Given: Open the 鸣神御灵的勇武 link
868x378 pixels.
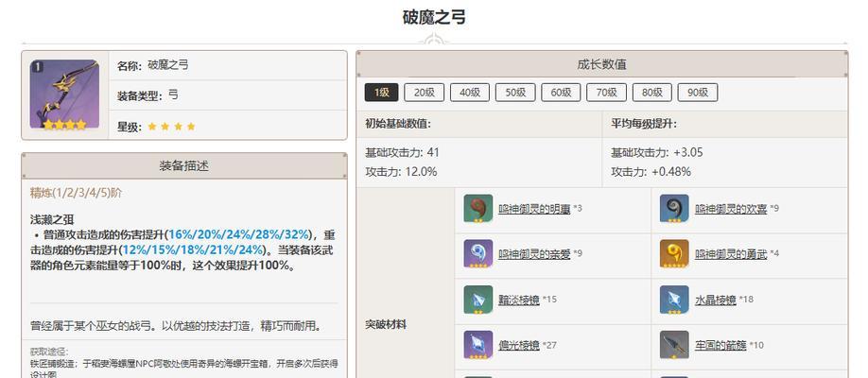Looking at the screenshot, I should coord(731,254).
